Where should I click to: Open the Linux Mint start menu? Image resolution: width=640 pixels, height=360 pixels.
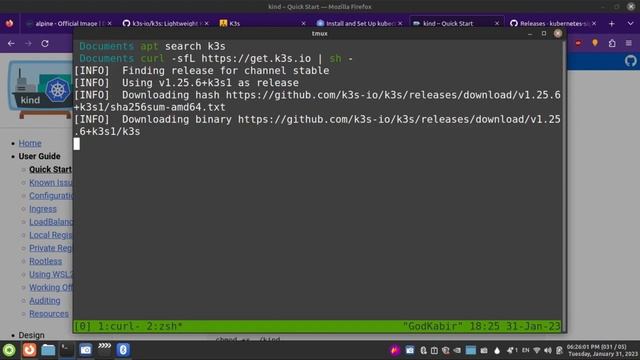[x=9, y=350]
